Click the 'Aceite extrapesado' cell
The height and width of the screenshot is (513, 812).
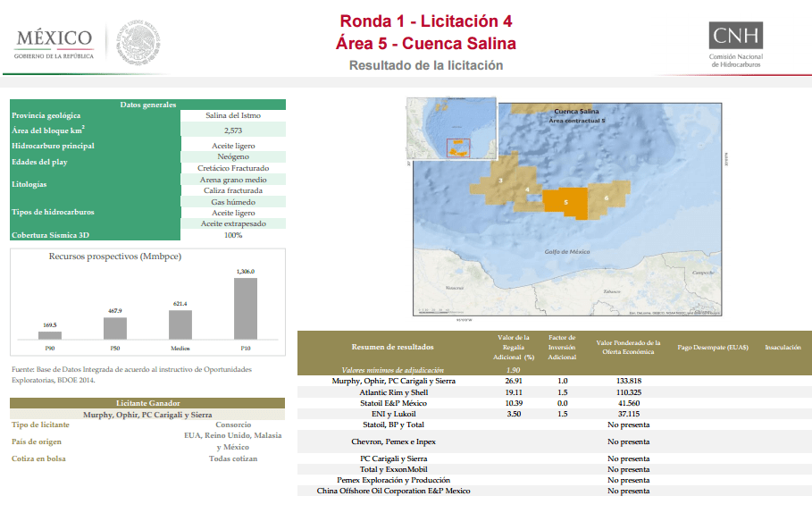tap(233, 223)
